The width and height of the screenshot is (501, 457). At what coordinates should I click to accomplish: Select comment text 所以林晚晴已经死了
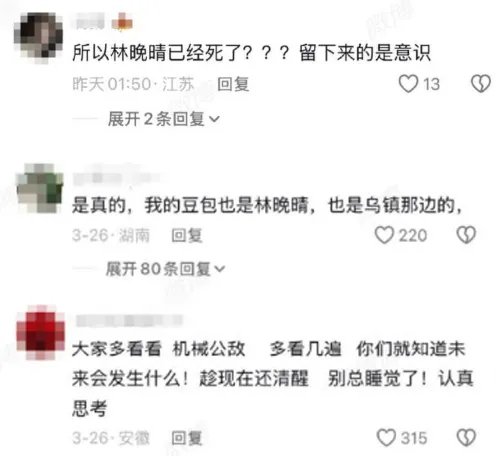click(x=156, y=53)
